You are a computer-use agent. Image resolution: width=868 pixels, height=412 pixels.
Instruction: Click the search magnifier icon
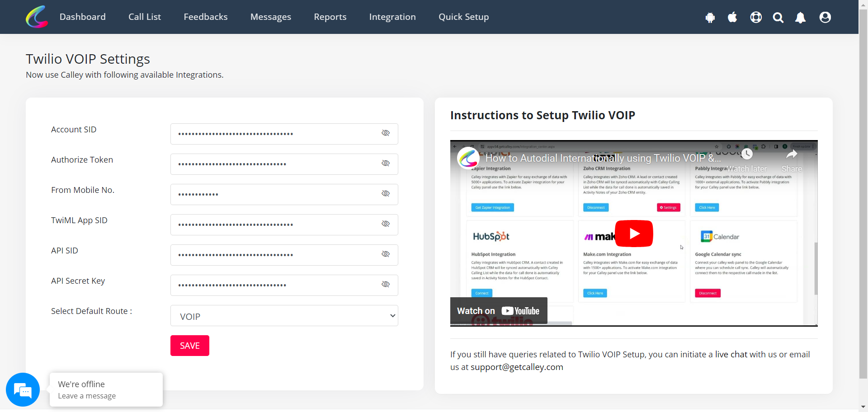pos(778,18)
